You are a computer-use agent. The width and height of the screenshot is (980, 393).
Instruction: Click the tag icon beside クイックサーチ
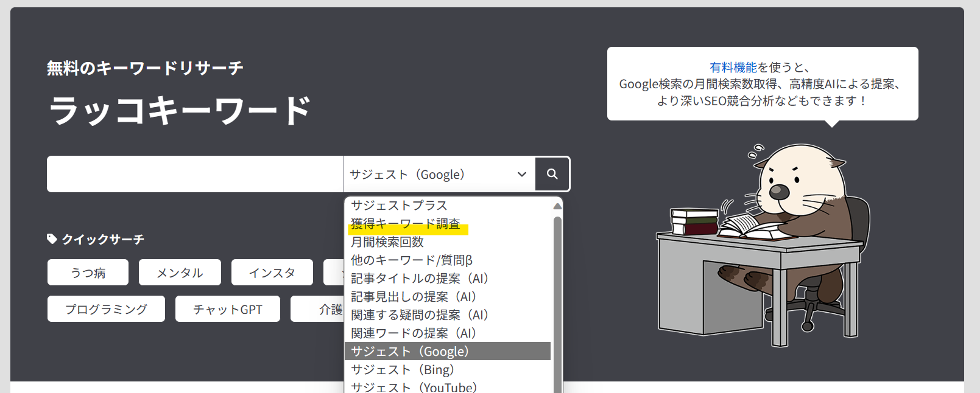pyautogui.click(x=52, y=239)
